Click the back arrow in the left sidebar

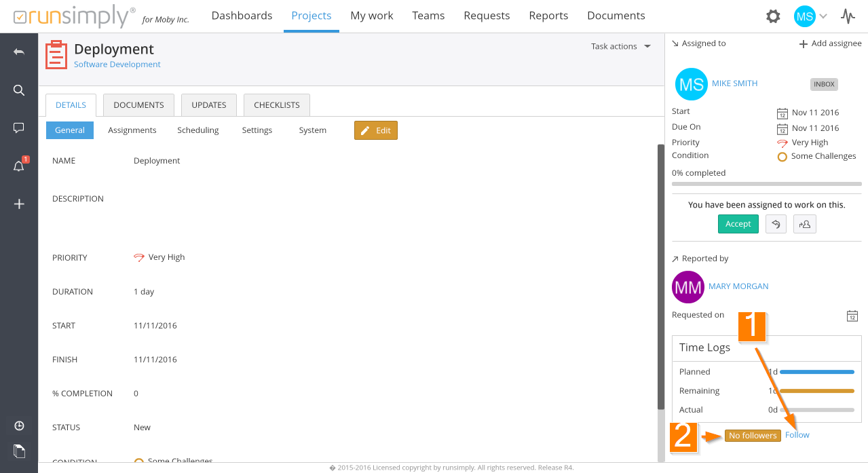click(x=19, y=52)
